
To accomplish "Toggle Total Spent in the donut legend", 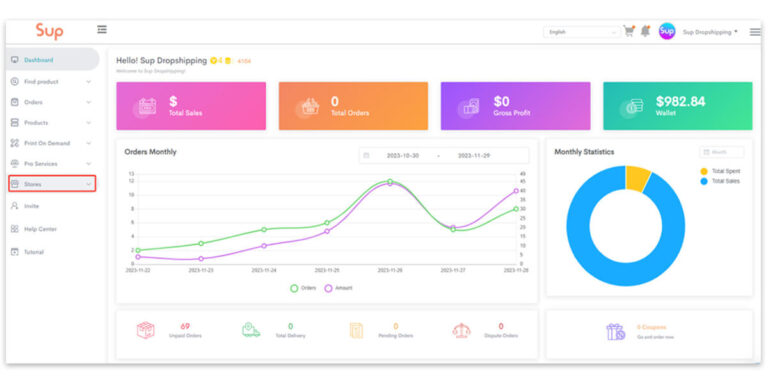I will click(720, 171).
